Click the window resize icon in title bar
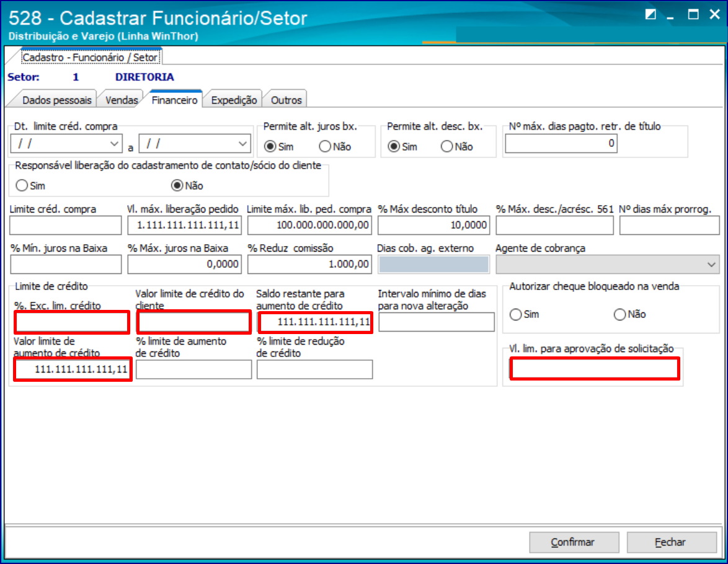Image resolution: width=728 pixels, height=564 pixels. pyautogui.click(x=650, y=14)
